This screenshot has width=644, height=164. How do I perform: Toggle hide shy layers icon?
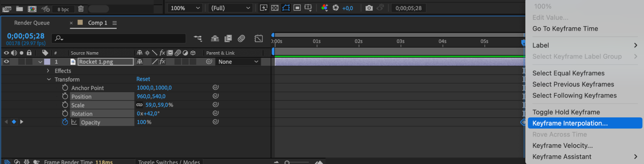click(x=215, y=39)
